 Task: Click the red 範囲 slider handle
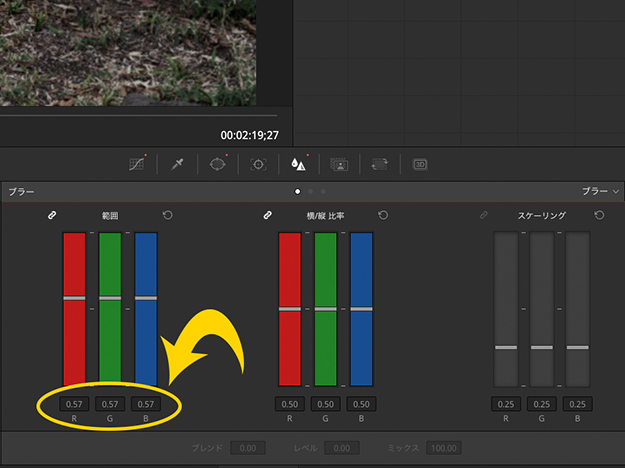click(75, 298)
